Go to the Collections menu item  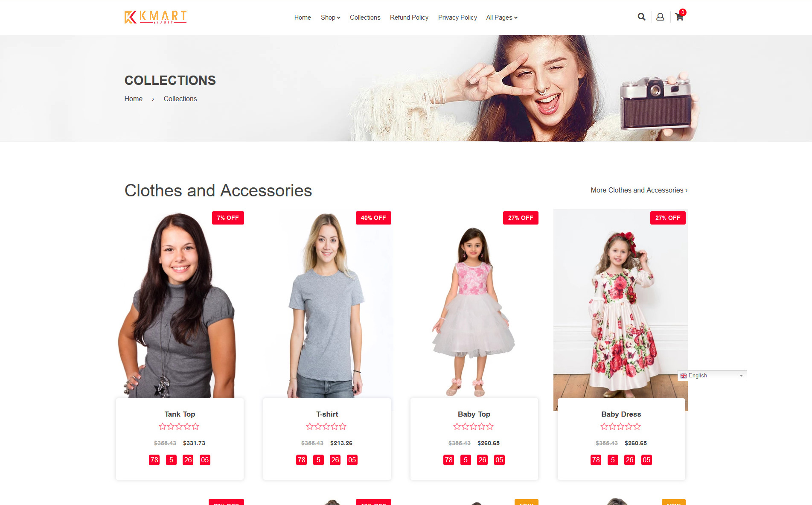pos(365,18)
